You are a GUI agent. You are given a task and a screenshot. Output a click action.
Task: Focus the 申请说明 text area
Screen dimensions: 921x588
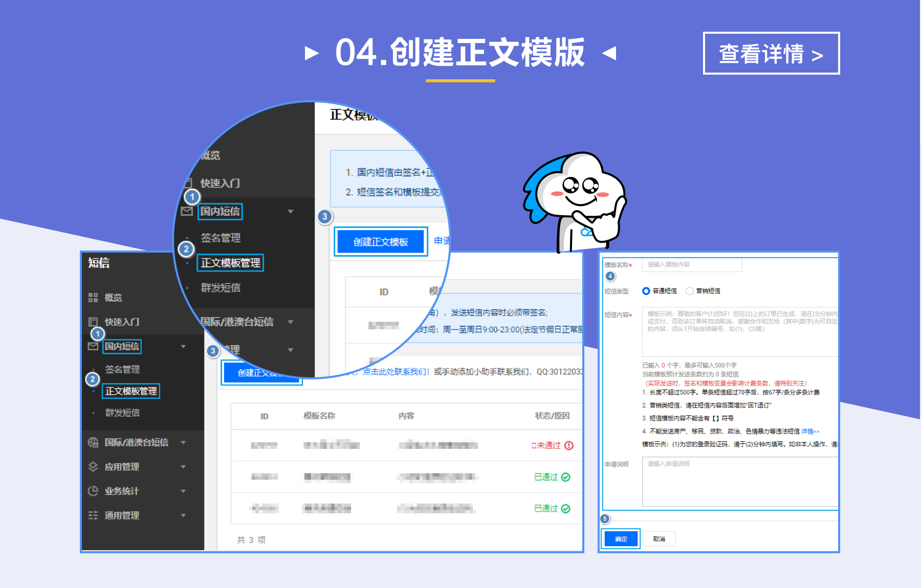point(740,482)
